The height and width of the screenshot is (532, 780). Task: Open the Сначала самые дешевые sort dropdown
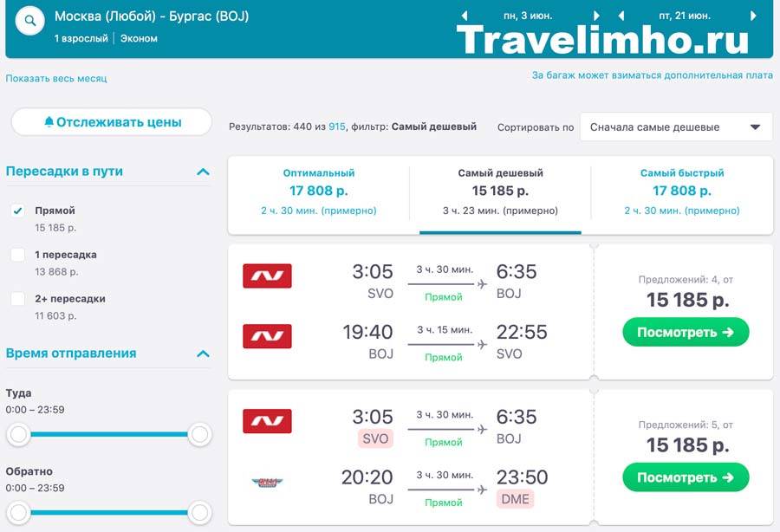click(676, 127)
